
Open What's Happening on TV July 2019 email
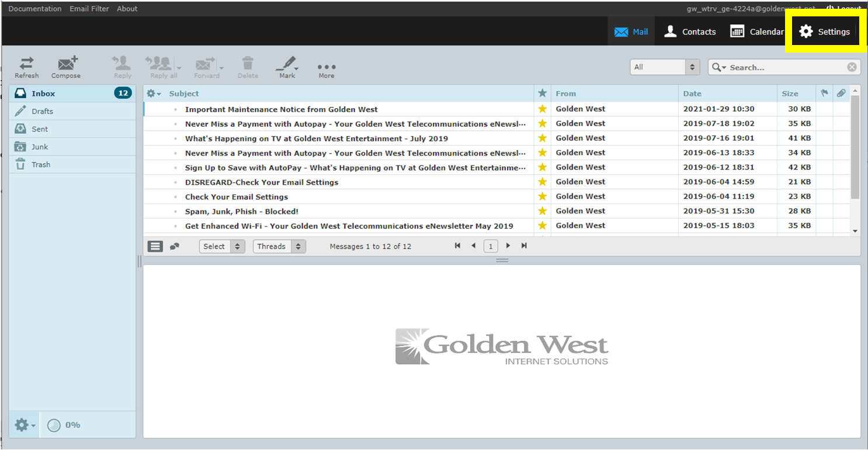tap(317, 139)
